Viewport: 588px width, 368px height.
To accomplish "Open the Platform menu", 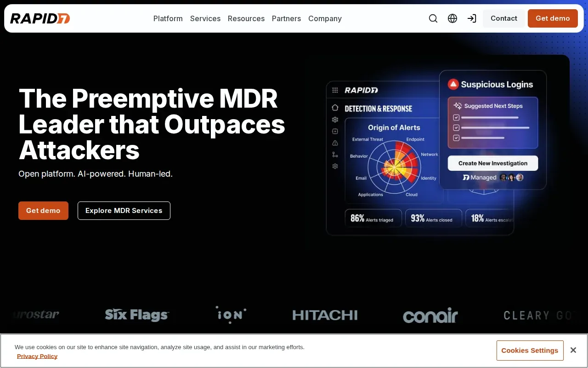I will [x=168, y=18].
